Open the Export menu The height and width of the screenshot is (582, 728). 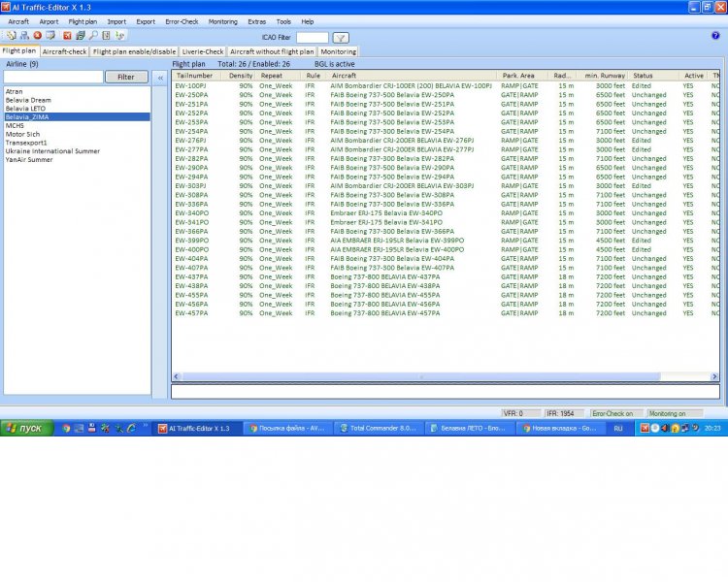coord(146,21)
